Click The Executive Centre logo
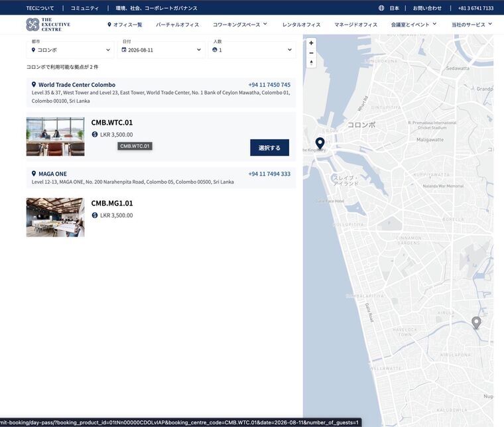 (48, 25)
